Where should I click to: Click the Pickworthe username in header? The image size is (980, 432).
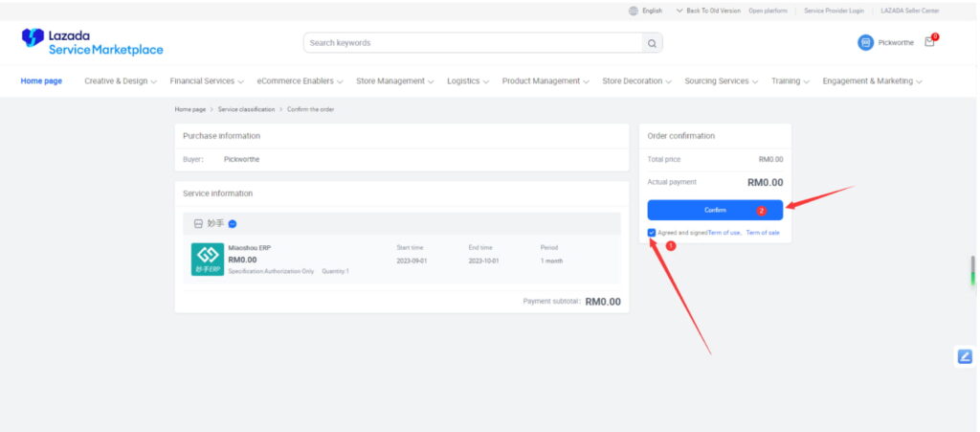pos(896,42)
